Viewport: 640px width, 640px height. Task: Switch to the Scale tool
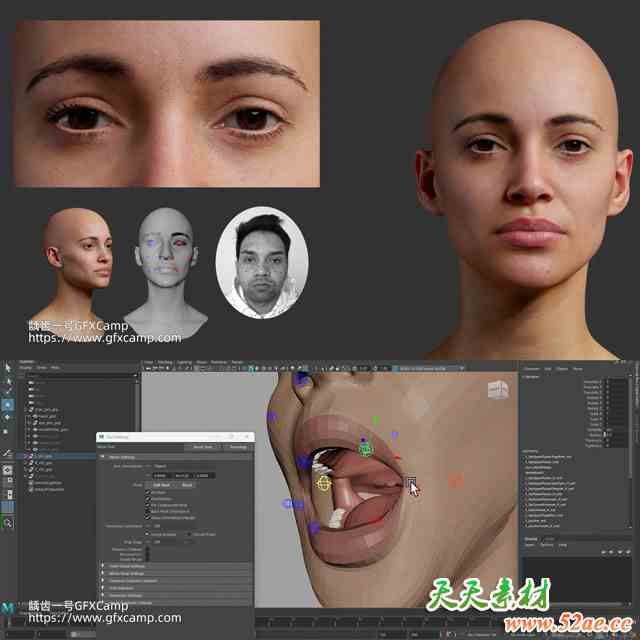pyautogui.click(x=7, y=431)
